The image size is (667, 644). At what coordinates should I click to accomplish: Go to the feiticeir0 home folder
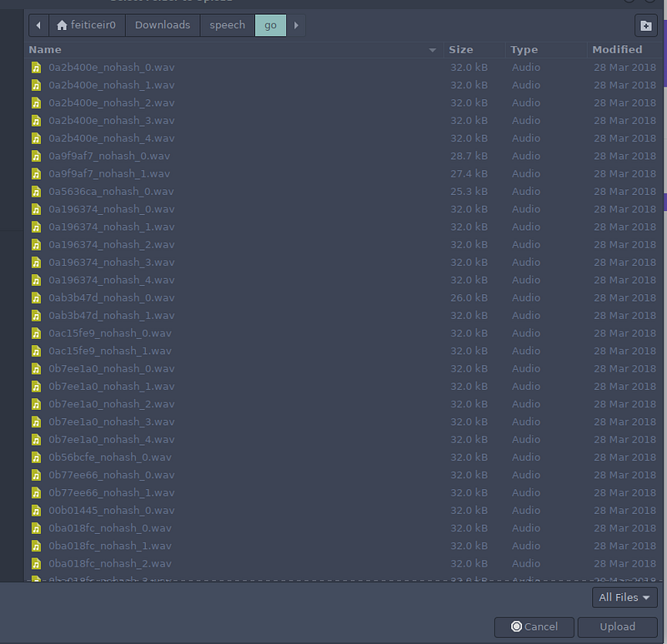click(87, 26)
